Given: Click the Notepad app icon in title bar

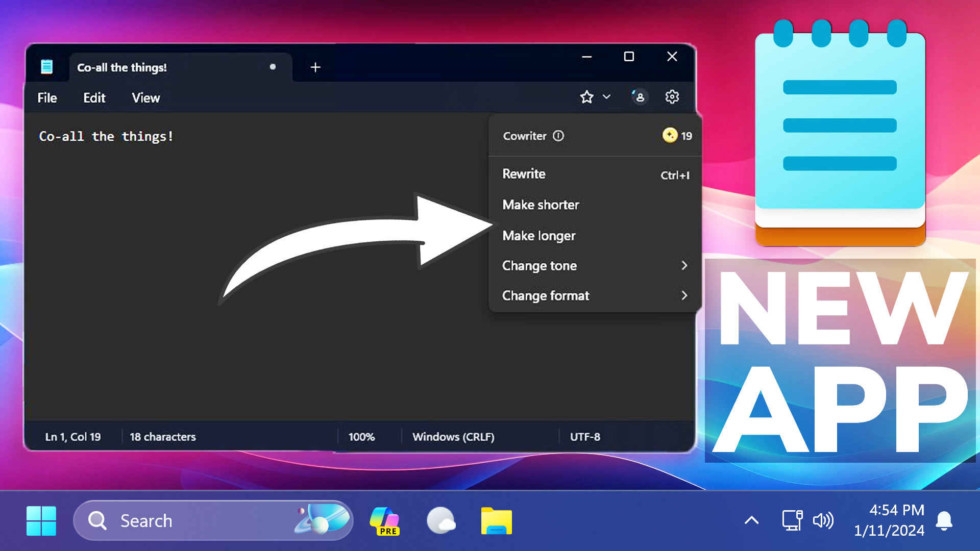Looking at the screenshot, I should pyautogui.click(x=46, y=67).
